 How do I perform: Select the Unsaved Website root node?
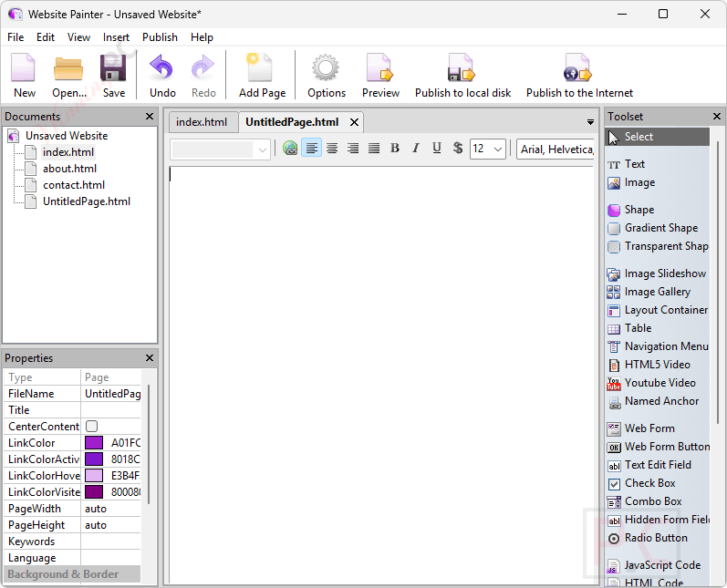point(67,136)
